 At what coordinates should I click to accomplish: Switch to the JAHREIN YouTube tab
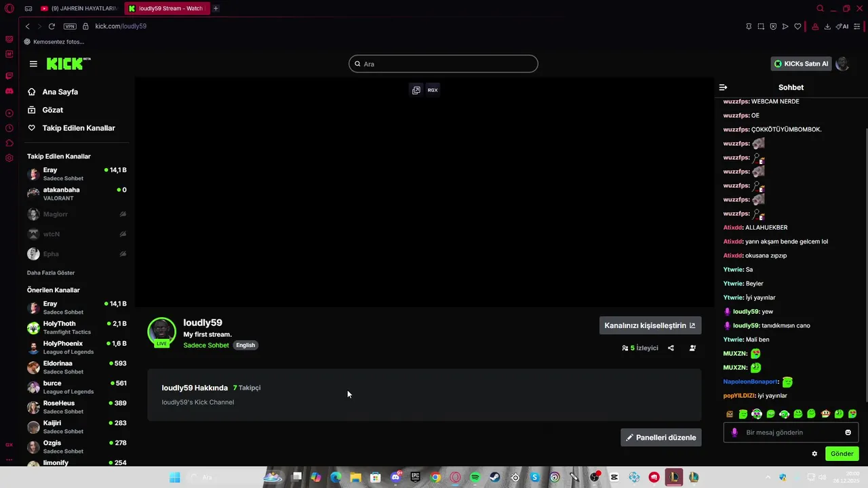(78, 8)
